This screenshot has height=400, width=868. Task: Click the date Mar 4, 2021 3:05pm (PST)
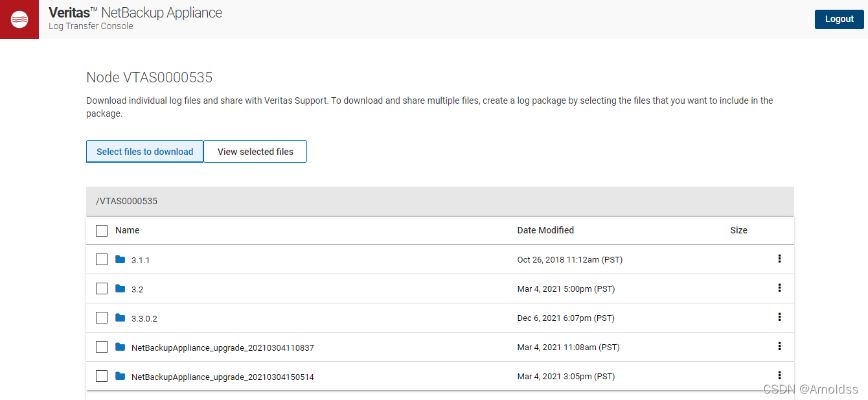click(x=566, y=377)
